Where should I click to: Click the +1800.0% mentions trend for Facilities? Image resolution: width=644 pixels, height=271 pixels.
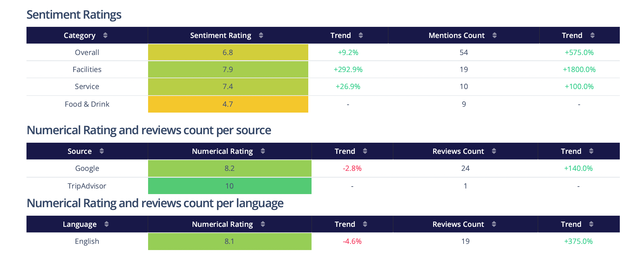point(579,69)
